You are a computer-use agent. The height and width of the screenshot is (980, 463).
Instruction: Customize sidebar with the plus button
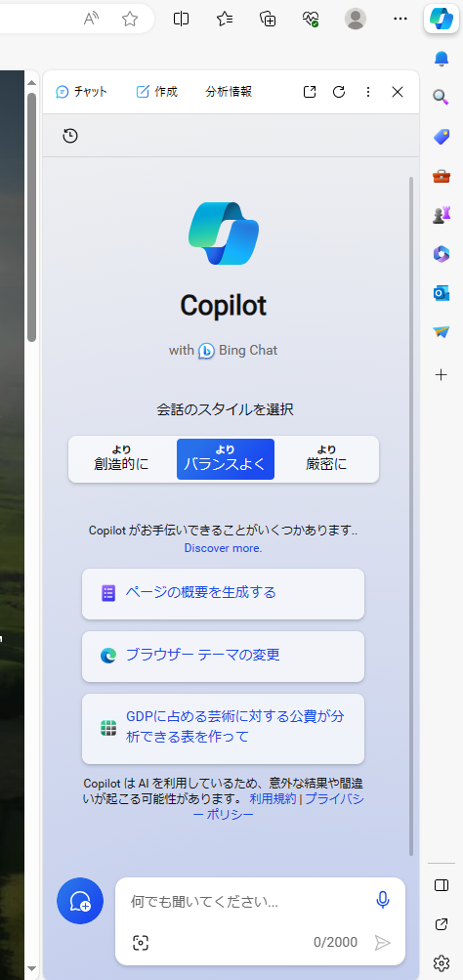(x=442, y=375)
